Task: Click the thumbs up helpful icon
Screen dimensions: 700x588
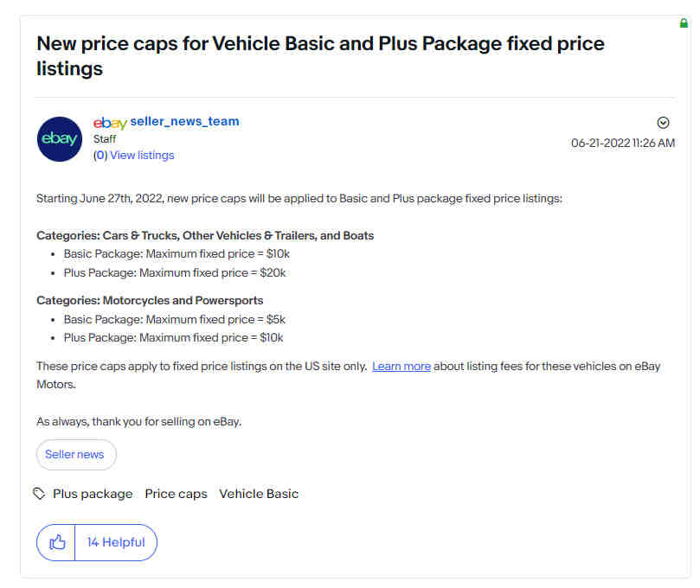Action: [57, 542]
